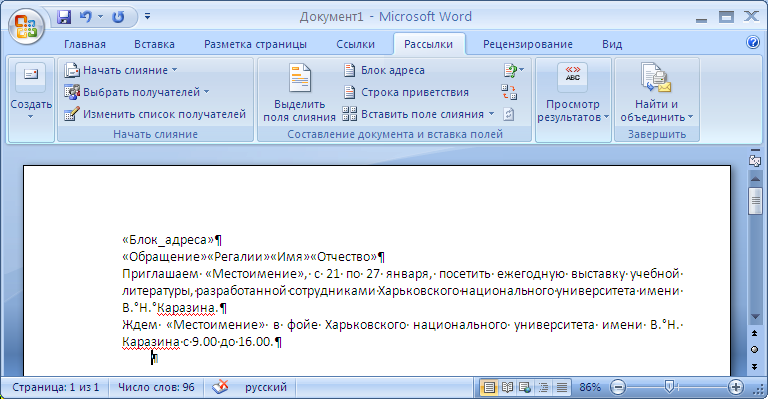This screenshot has height=399, width=768.
Task: Click zoom out minus button
Action: (x=618, y=387)
